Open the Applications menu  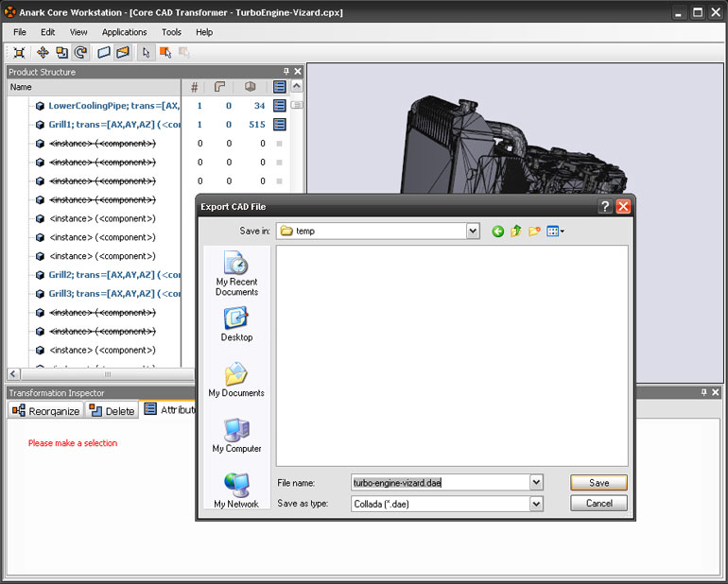pos(125,32)
